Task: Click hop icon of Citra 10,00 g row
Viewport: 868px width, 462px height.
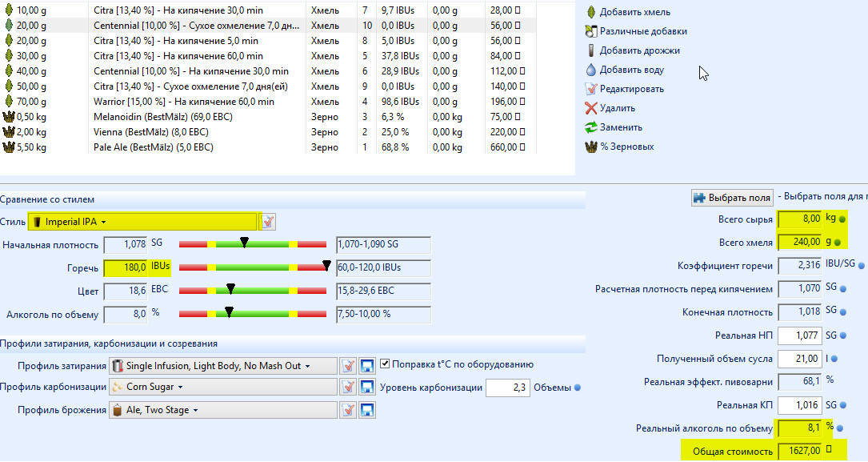Action: click(x=8, y=10)
